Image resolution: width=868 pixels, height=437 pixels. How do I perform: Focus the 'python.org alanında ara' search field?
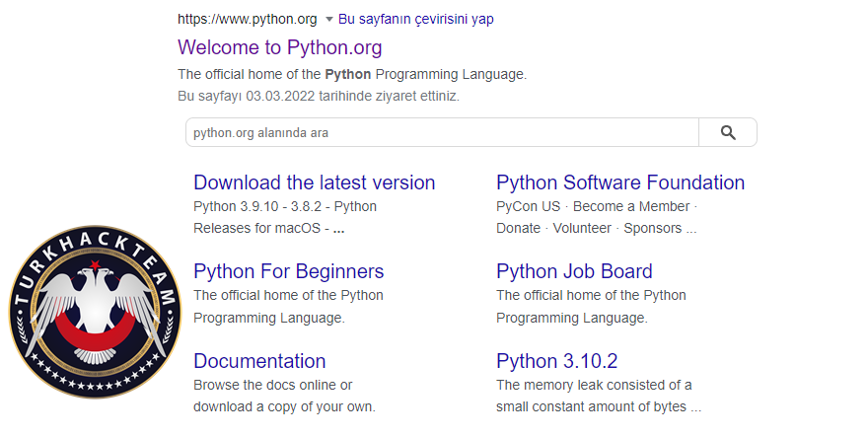point(442,132)
